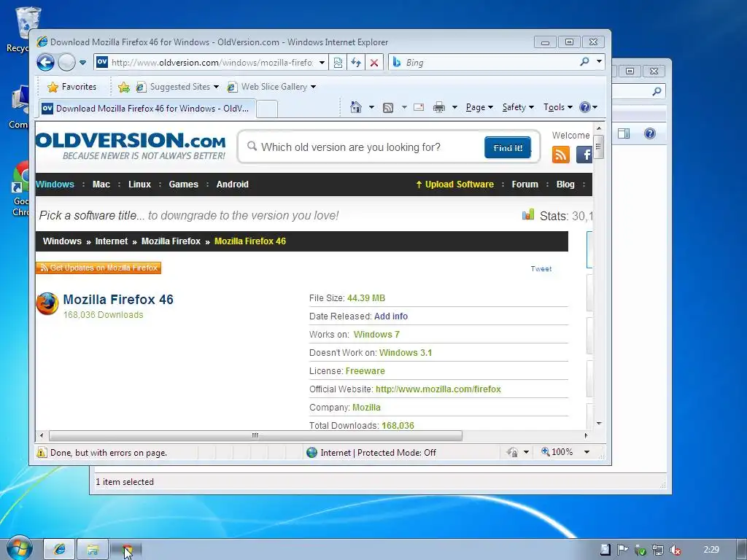The image size is (747, 560).
Task: Click the Windows breadcrumb
Action: pyautogui.click(x=62, y=241)
